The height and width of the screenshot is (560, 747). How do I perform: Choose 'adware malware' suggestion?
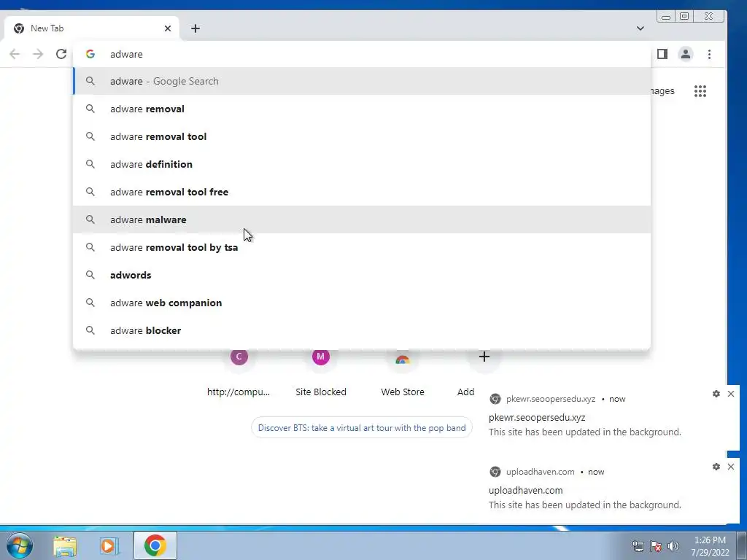click(x=362, y=219)
